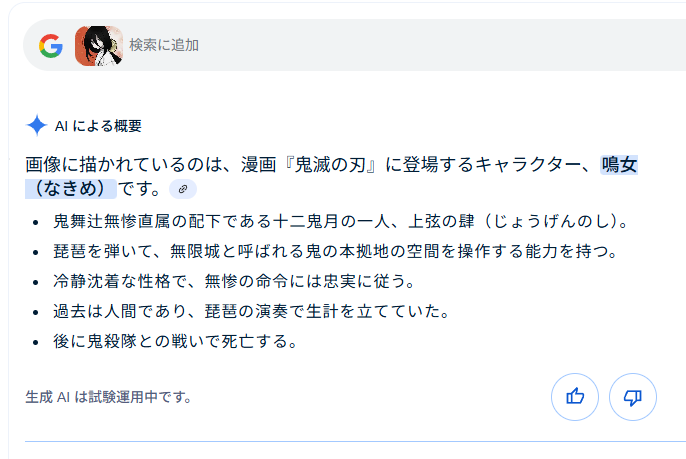Click the です。 text before link chip
The image size is (686, 459).
[x=140, y=189]
